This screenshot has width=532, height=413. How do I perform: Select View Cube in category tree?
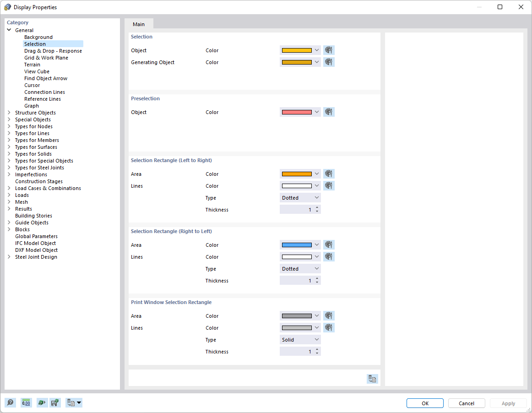[37, 71]
